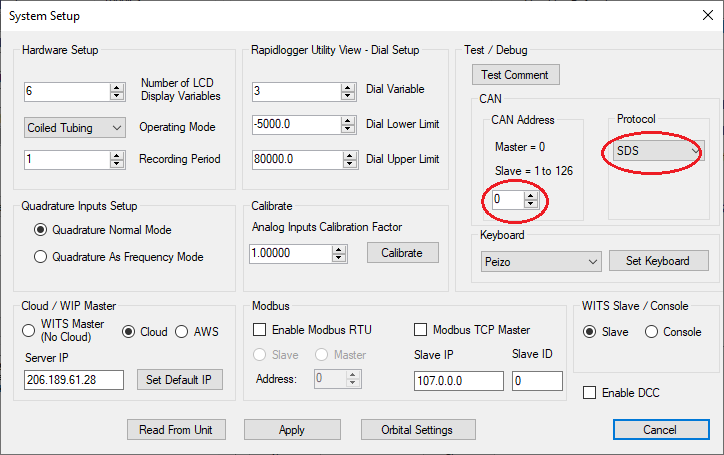724x455 pixels.
Task: Open the Keyboard Peizo dropdown
Action: click(x=541, y=261)
